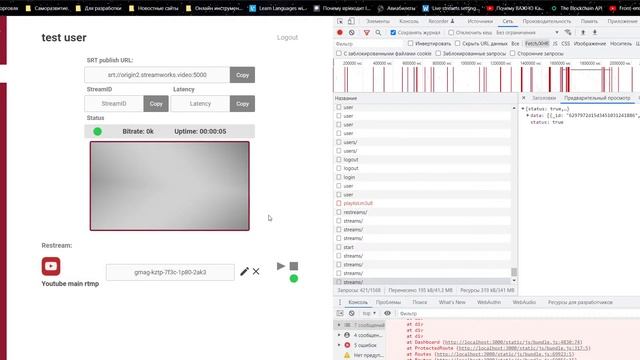
Task: Collapse the {status: true,…} response object
Action: point(523,109)
